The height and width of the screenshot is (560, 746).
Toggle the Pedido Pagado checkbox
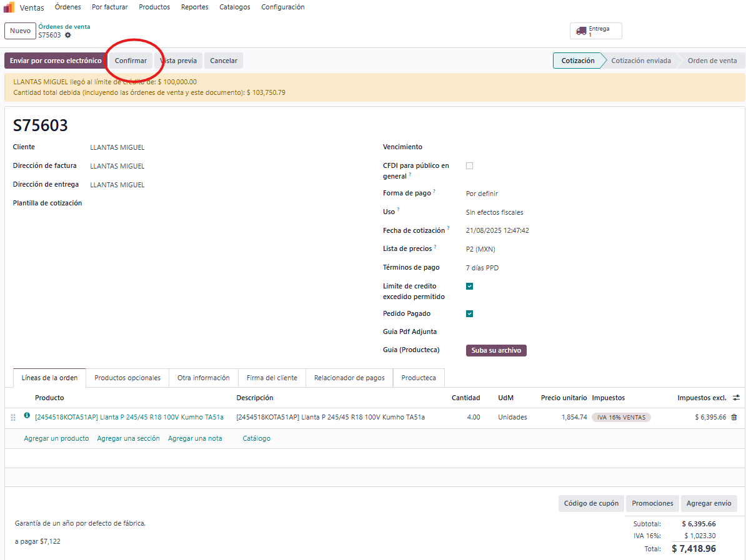click(x=470, y=314)
